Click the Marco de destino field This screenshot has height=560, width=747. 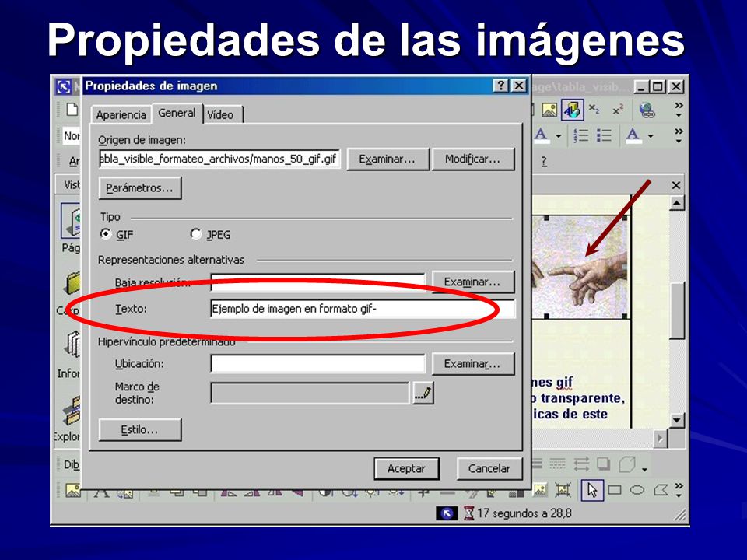310,394
